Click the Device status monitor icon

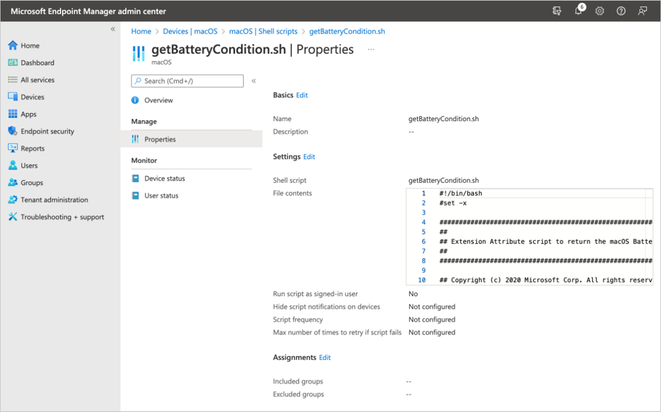coord(135,178)
